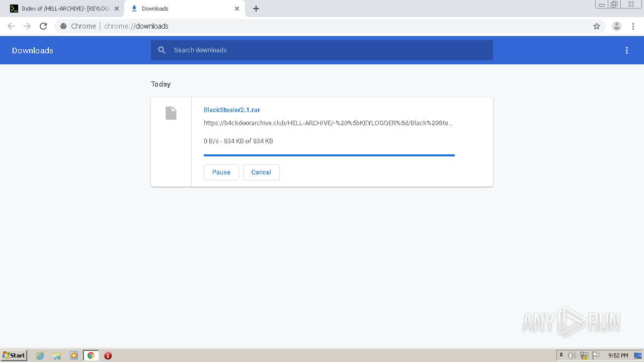
Task: Click the red Opera taskbar icon
Action: (x=108, y=355)
